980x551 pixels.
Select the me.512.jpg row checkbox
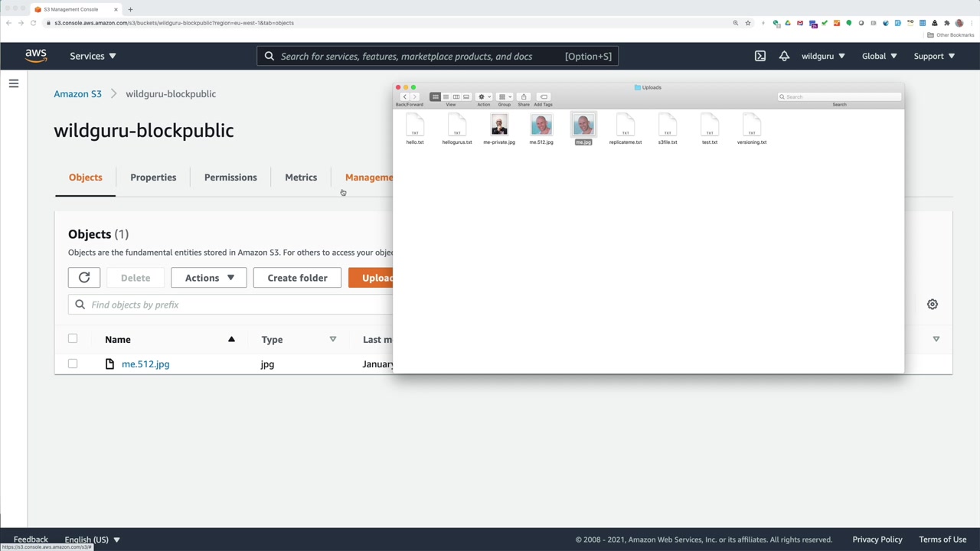pos(73,364)
